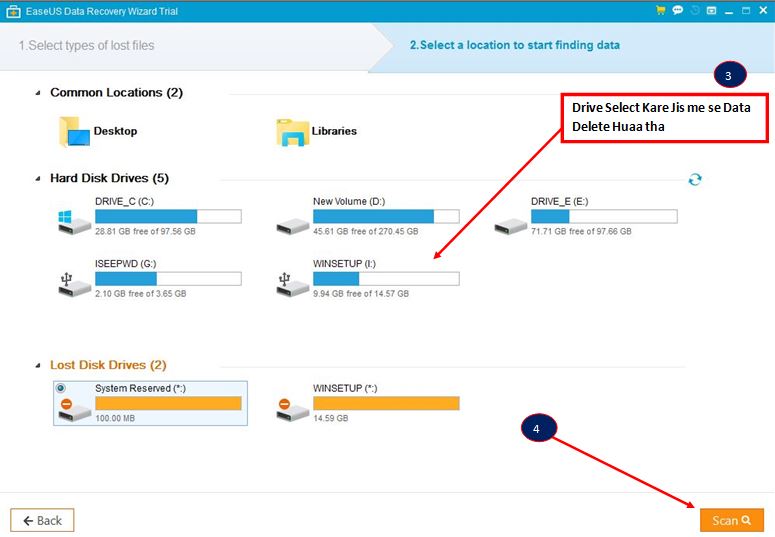Click '2.10 GB free of 3.65 GB' text
The image size is (775, 537).
141,293
